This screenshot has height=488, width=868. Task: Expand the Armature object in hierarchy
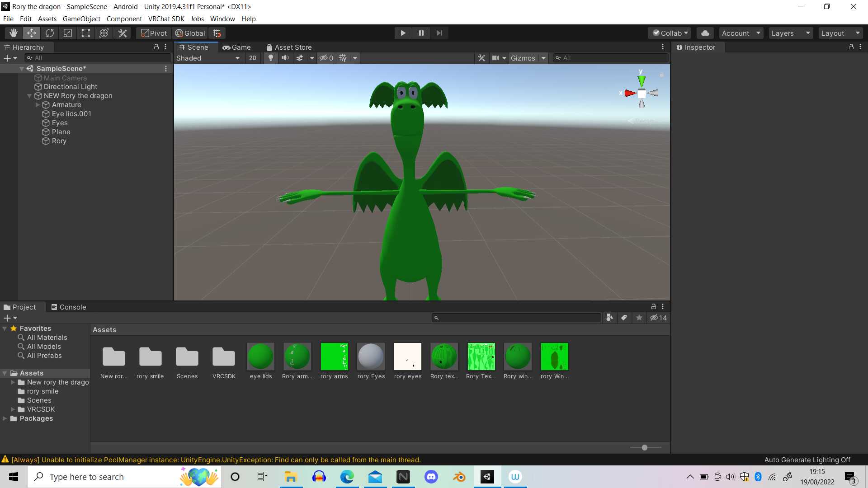coord(38,105)
